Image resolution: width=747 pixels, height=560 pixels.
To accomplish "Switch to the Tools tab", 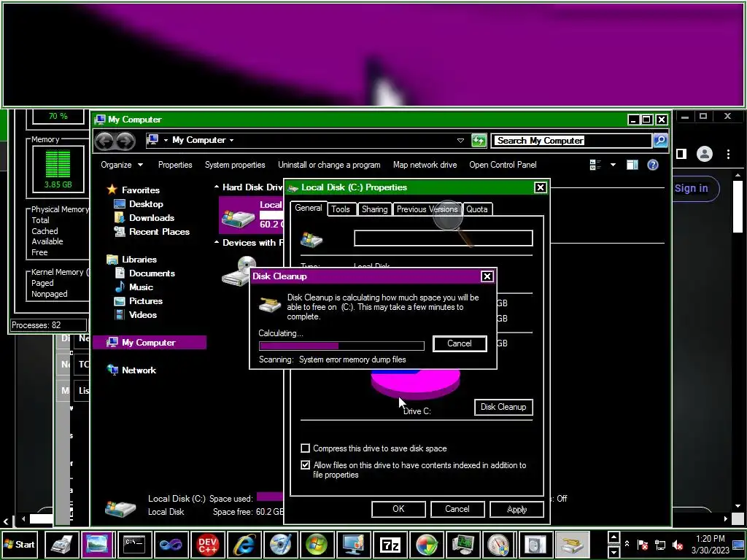I will pos(341,209).
